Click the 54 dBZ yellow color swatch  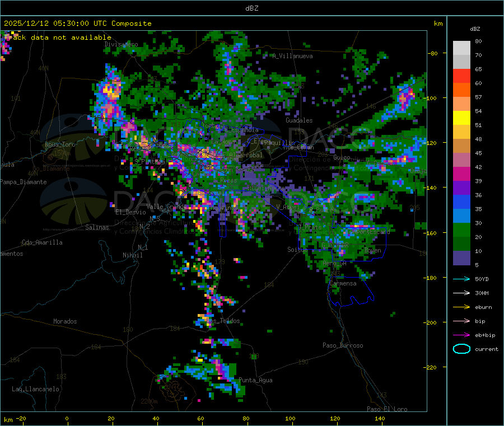(461, 118)
